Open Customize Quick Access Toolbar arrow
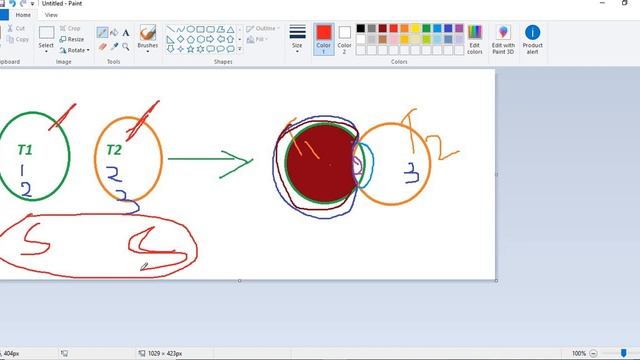 coord(32,4)
